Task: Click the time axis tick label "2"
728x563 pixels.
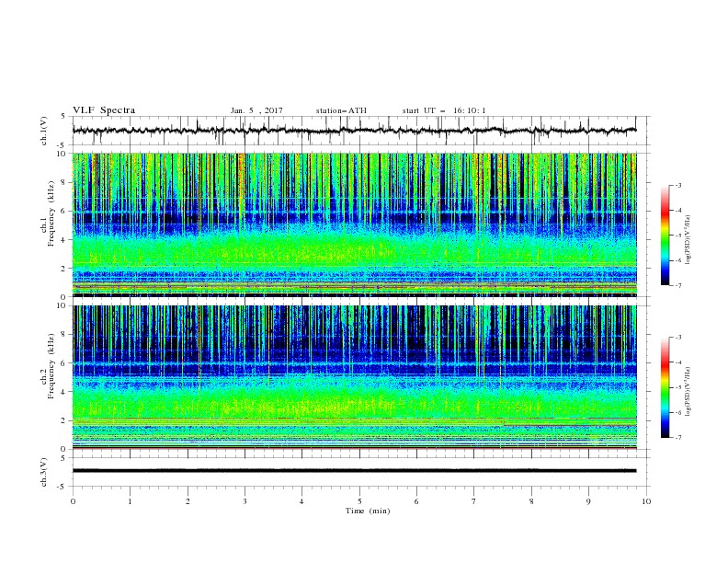Action: pos(188,501)
